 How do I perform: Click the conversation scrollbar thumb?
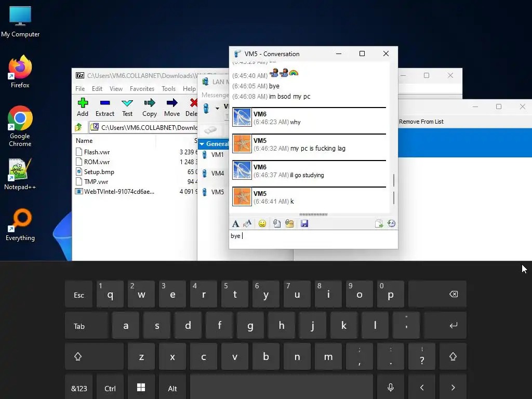[x=394, y=189]
